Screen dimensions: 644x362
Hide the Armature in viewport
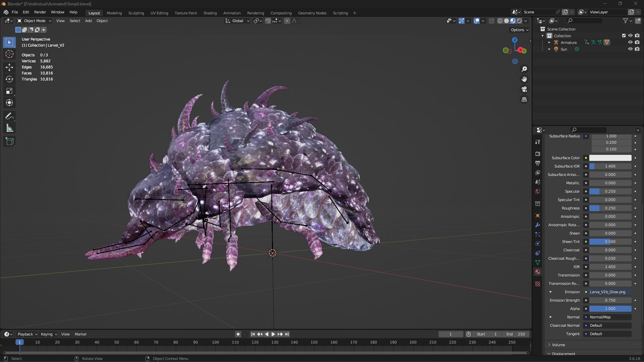tap(630, 42)
